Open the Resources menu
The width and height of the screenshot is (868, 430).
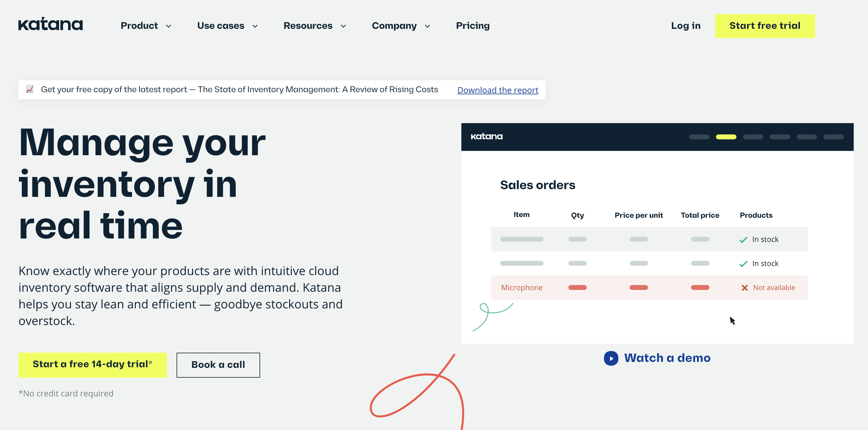[x=308, y=26]
